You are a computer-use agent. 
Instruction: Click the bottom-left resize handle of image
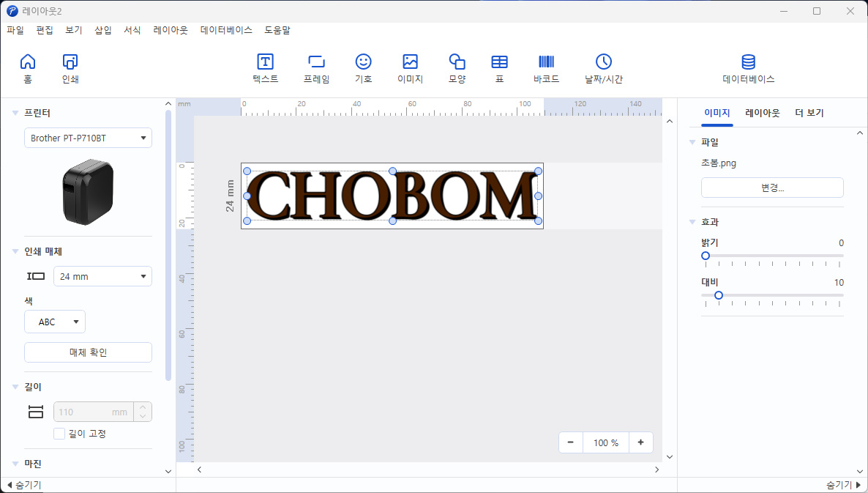[x=247, y=221]
